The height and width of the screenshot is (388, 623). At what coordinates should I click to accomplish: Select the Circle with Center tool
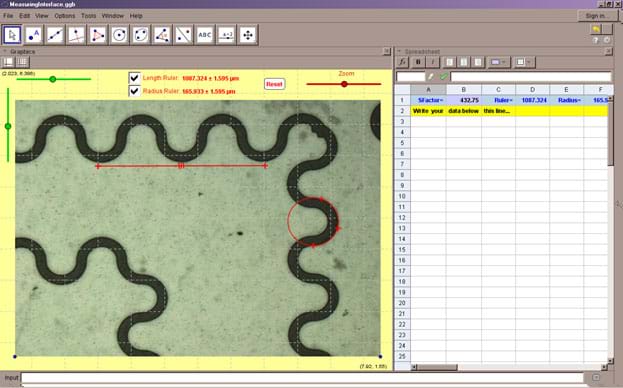pos(119,35)
